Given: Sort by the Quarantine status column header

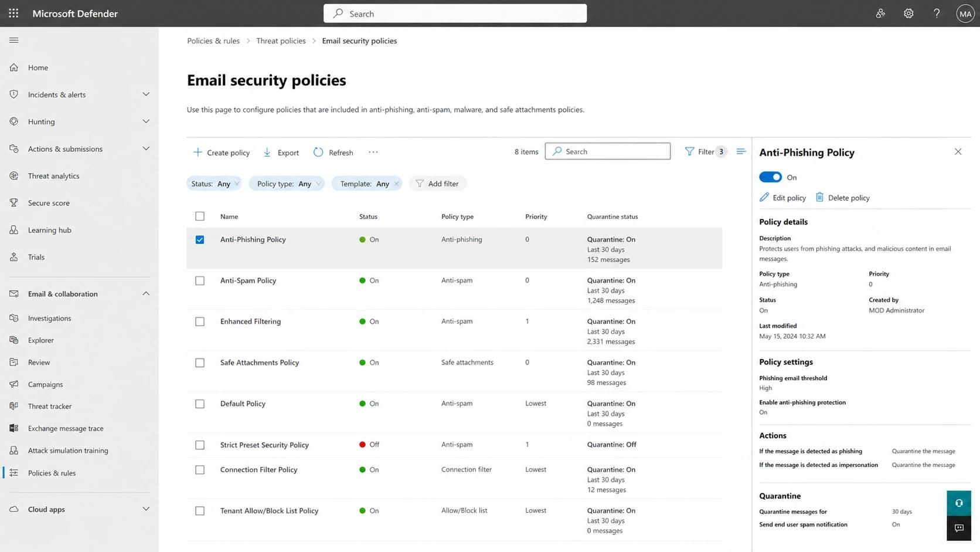Looking at the screenshot, I should pos(612,216).
